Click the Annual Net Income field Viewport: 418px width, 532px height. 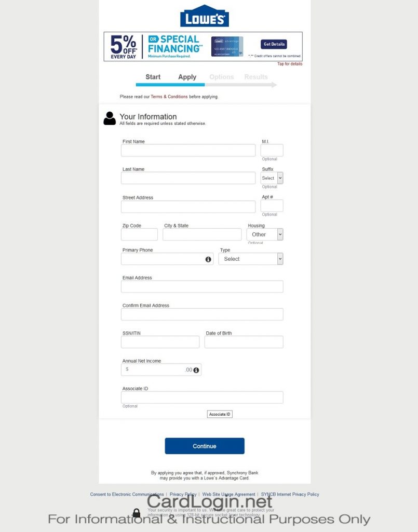(161, 370)
